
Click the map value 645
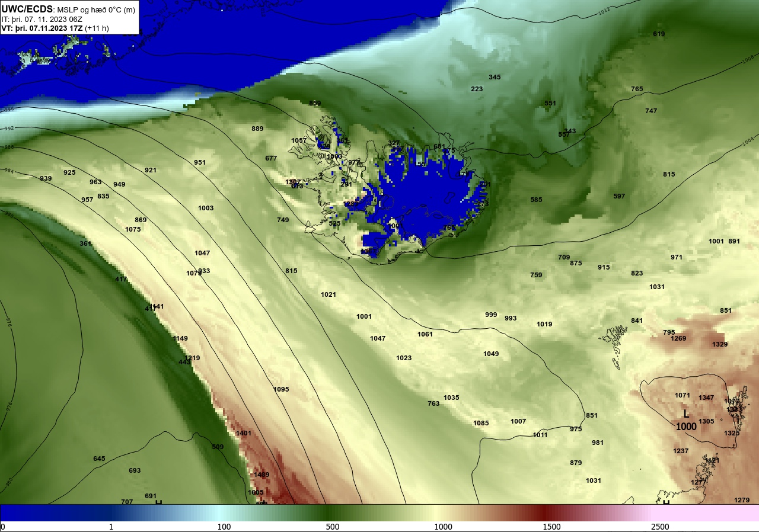coord(99,459)
